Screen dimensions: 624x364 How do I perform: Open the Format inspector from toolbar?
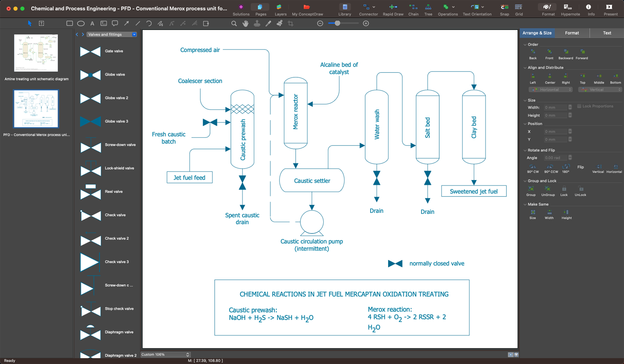tap(548, 10)
